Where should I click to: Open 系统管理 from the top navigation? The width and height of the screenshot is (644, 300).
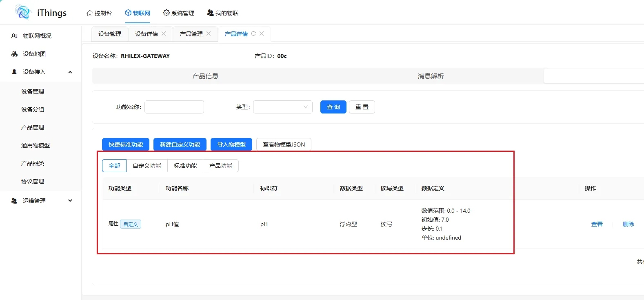point(179,13)
